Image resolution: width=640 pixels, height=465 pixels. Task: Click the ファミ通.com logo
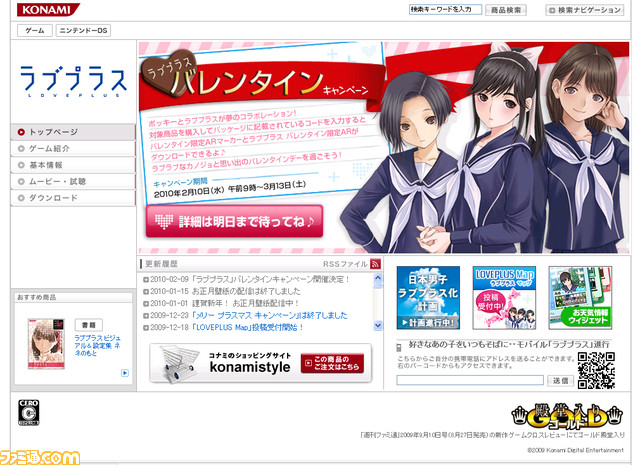click(40, 457)
